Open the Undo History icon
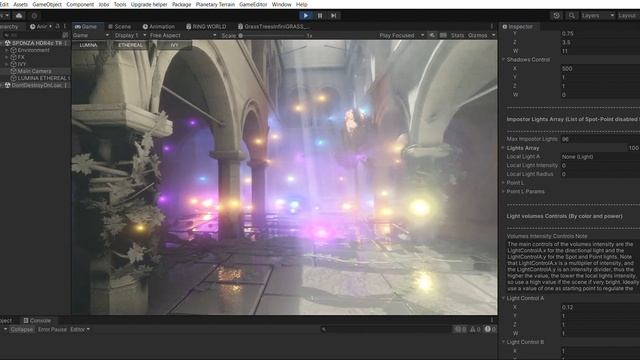The image size is (640, 360). click(x=556, y=16)
